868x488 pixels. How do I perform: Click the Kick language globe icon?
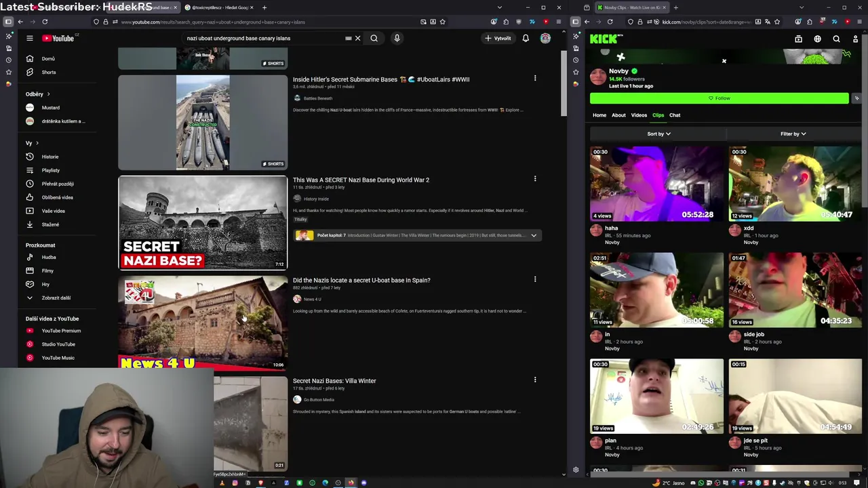click(817, 39)
